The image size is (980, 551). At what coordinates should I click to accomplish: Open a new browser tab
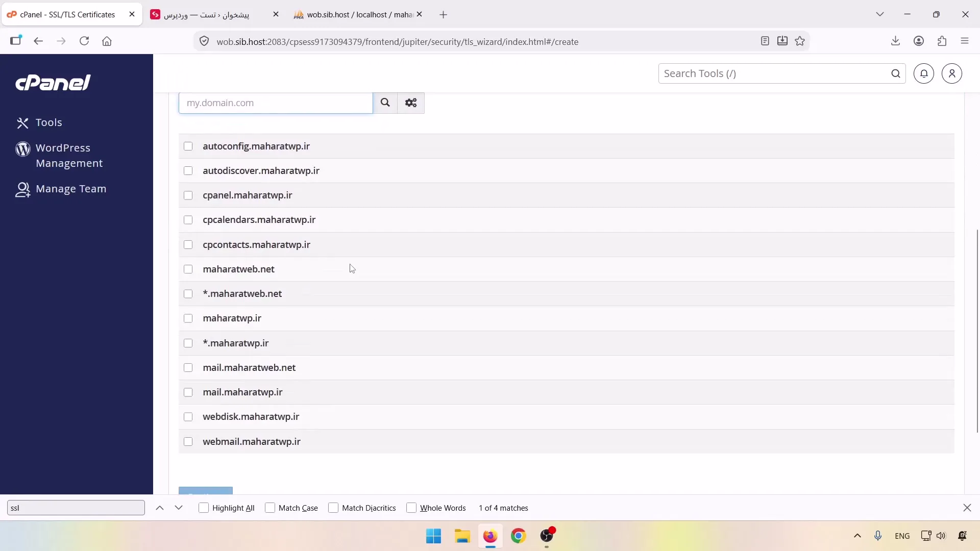(x=444, y=15)
